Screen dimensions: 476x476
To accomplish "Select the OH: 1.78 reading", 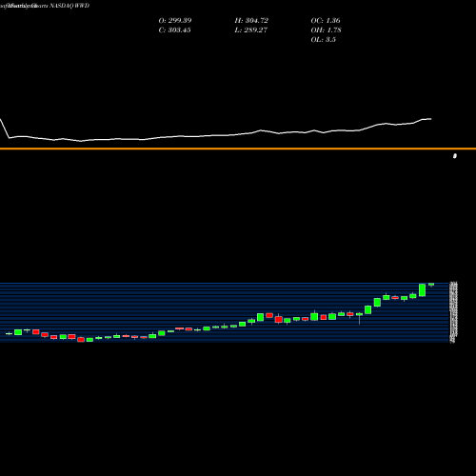I will click(326, 30).
